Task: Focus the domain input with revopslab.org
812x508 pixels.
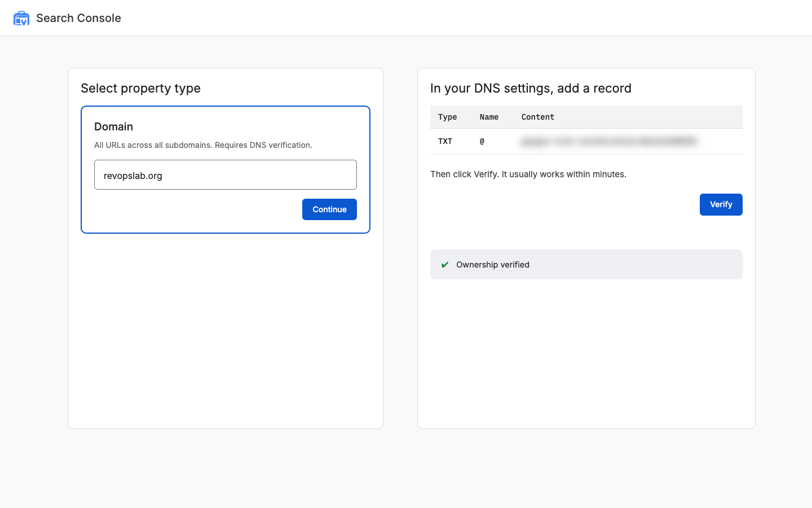Action: tap(226, 175)
